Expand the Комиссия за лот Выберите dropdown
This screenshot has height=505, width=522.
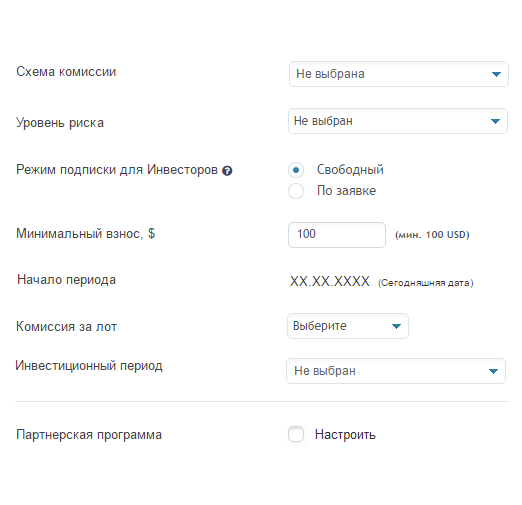348,326
